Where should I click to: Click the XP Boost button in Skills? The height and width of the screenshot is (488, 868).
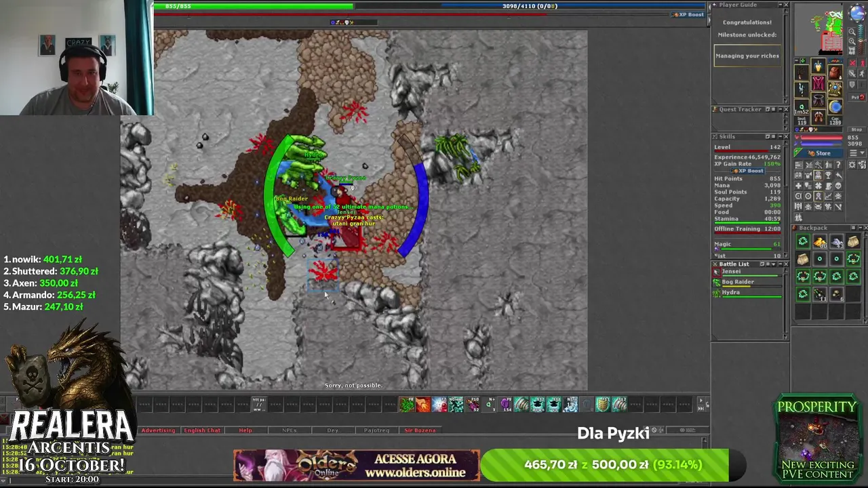click(748, 171)
